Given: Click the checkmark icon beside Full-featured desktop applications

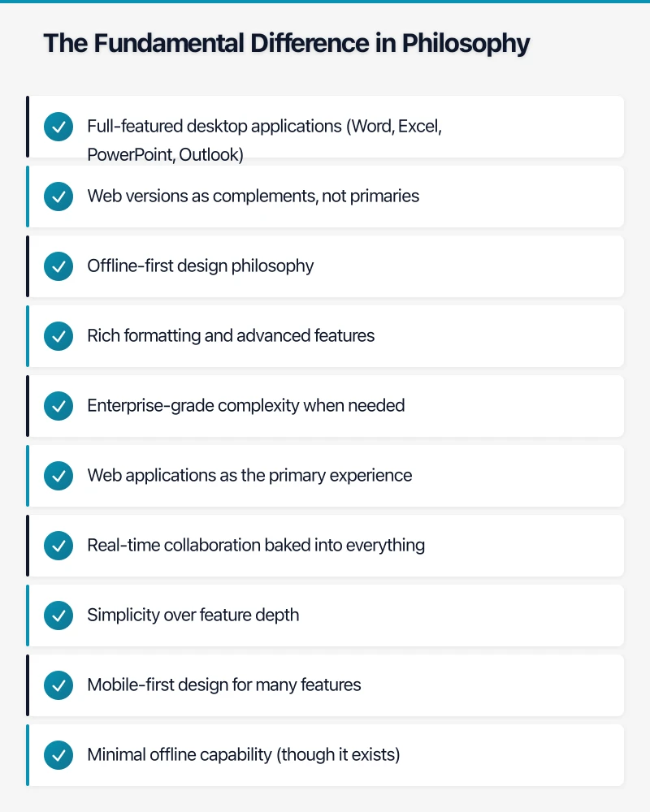Looking at the screenshot, I should click(x=58, y=127).
